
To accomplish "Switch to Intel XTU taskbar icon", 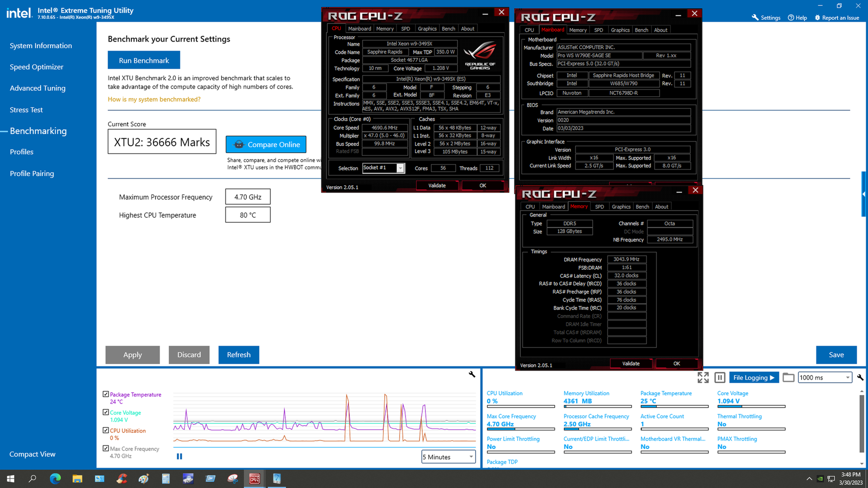I will [x=277, y=479].
